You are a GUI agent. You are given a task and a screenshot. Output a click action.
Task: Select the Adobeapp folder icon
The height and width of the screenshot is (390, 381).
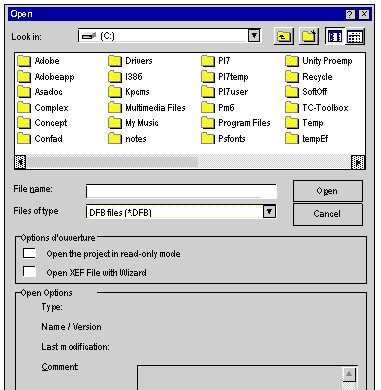(x=24, y=77)
